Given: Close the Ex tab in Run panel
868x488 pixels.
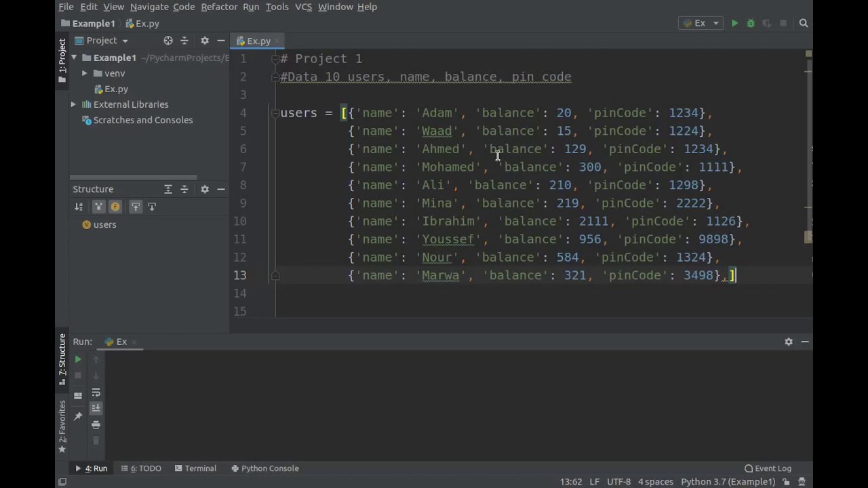Looking at the screenshot, I should 134,342.
